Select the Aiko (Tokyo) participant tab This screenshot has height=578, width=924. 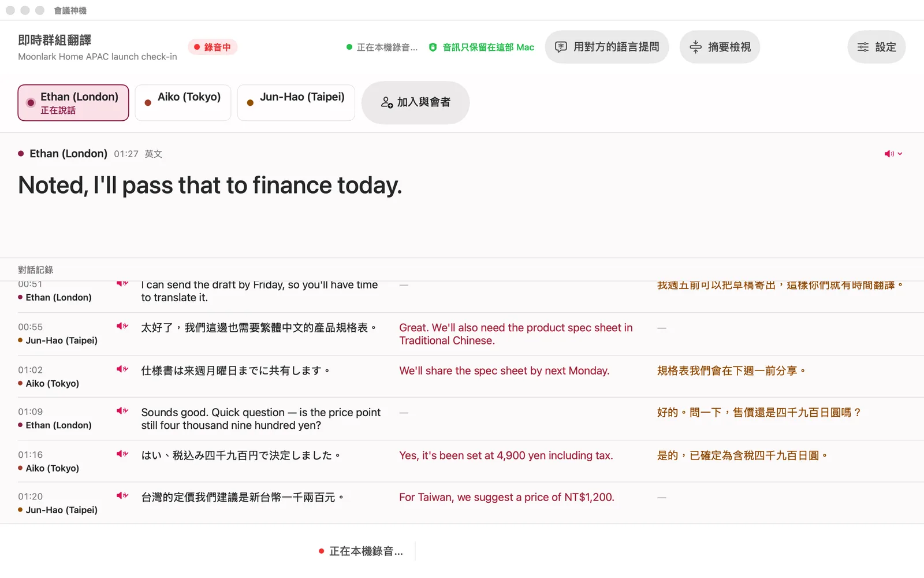point(183,103)
